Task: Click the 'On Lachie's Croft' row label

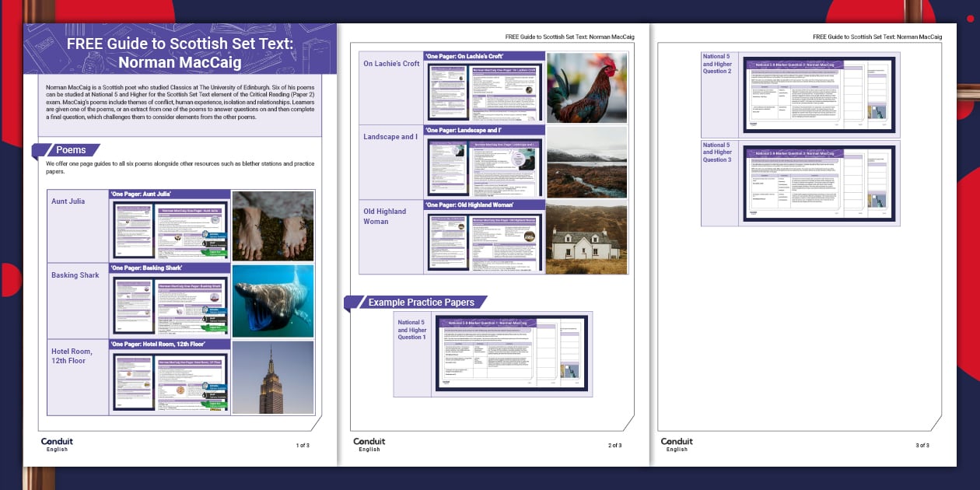Action: (x=391, y=64)
